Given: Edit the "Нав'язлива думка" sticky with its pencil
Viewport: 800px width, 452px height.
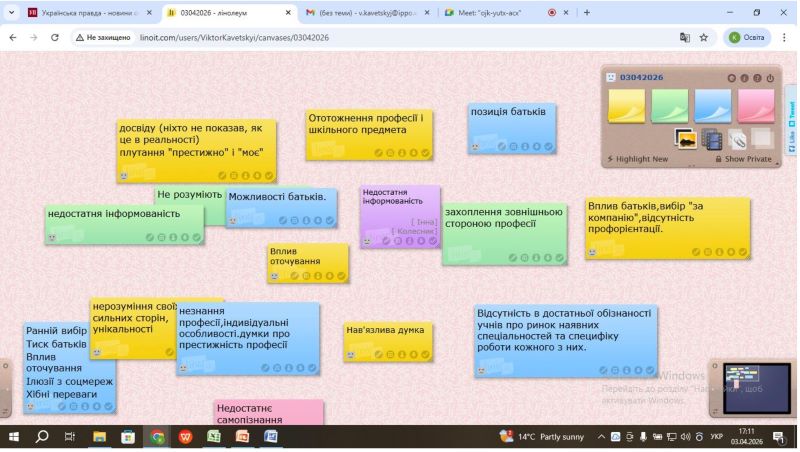Looking at the screenshot, I should coord(379,354).
